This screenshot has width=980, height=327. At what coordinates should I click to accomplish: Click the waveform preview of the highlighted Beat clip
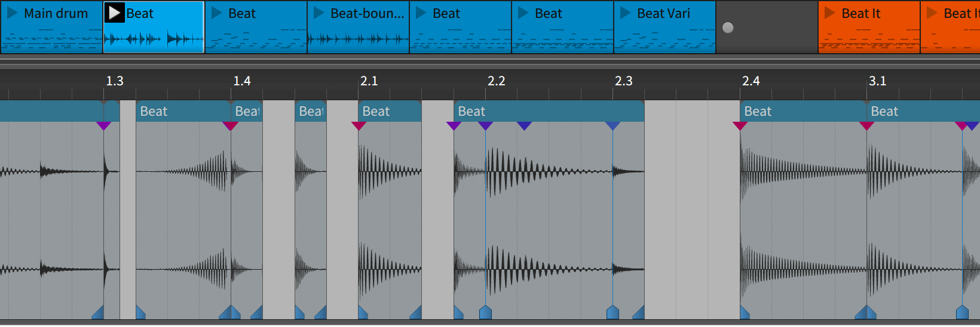pyautogui.click(x=154, y=39)
